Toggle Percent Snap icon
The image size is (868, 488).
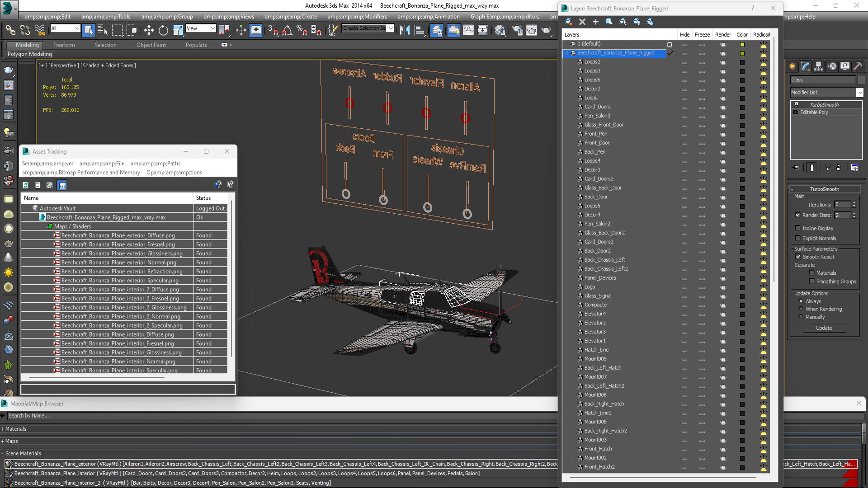pyautogui.click(x=302, y=30)
